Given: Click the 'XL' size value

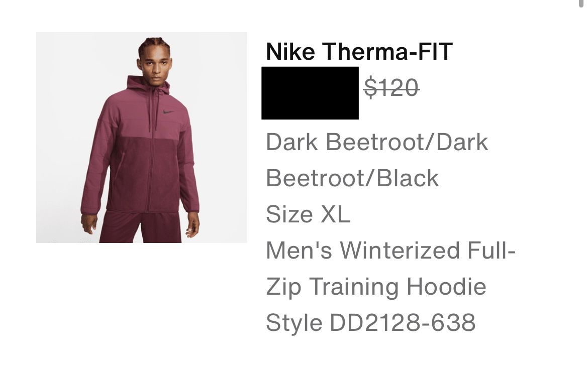Looking at the screenshot, I should point(335,214).
